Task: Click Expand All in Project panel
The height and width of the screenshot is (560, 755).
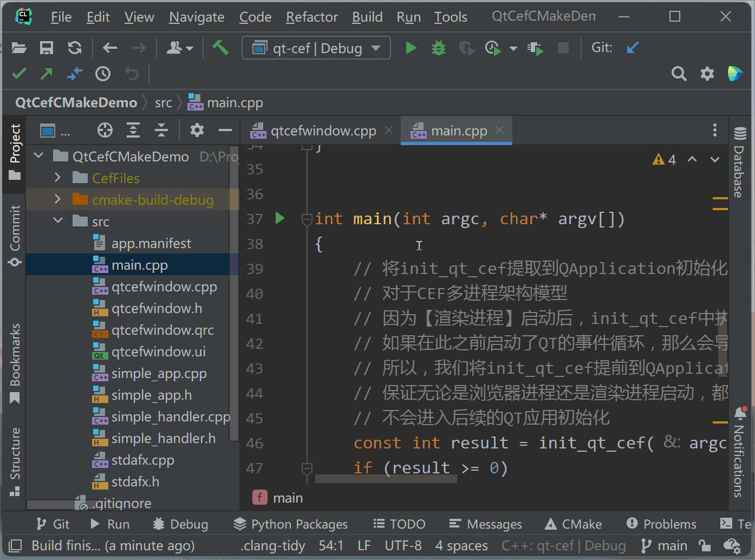Action: [133, 131]
